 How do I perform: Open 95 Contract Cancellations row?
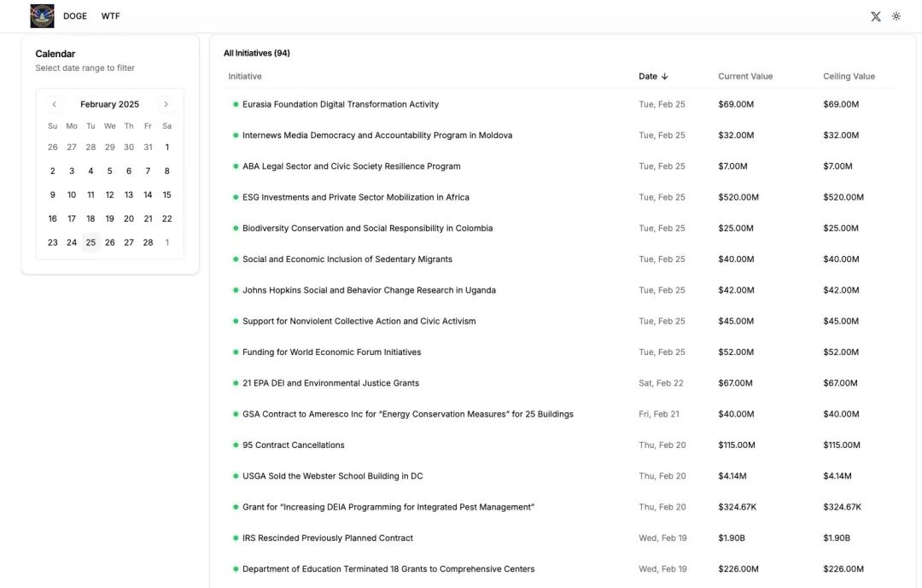click(x=294, y=445)
